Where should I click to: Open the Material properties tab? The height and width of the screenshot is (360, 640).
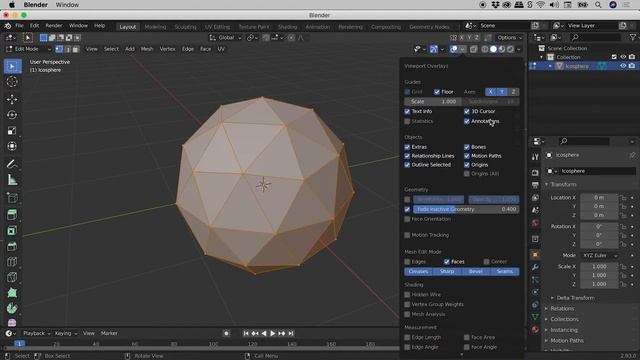(535, 329)
